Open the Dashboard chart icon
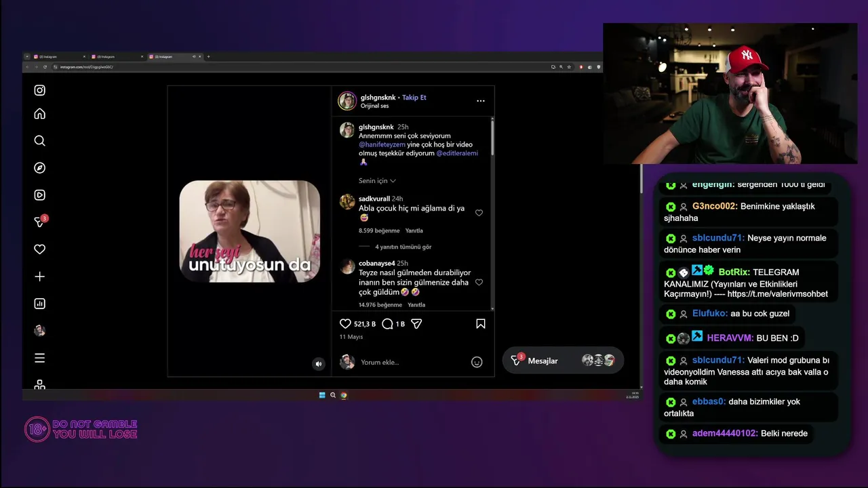This screenshot has height=488, width=868. click(40, 304)
